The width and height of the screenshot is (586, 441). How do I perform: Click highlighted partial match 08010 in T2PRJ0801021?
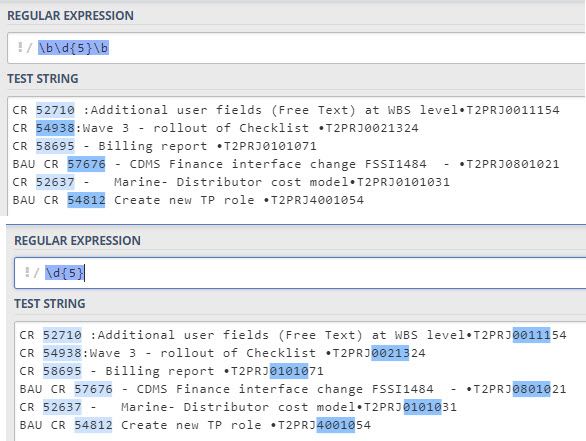coord(531,389)
